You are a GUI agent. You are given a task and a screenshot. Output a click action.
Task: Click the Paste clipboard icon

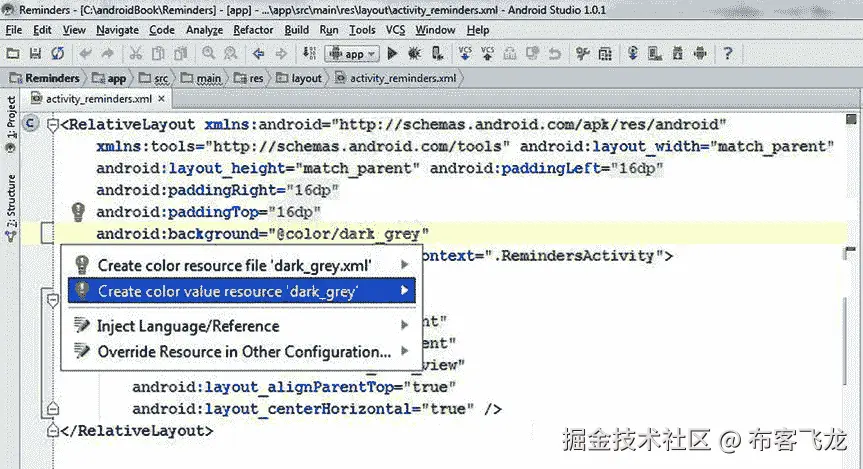point(180,53)
